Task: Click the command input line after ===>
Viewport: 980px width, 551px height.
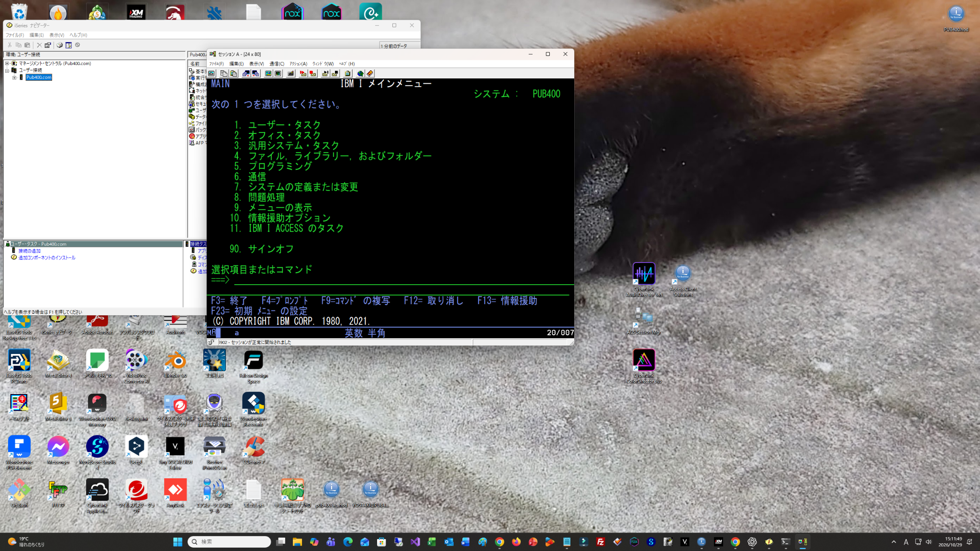Action: click(403, 280)
